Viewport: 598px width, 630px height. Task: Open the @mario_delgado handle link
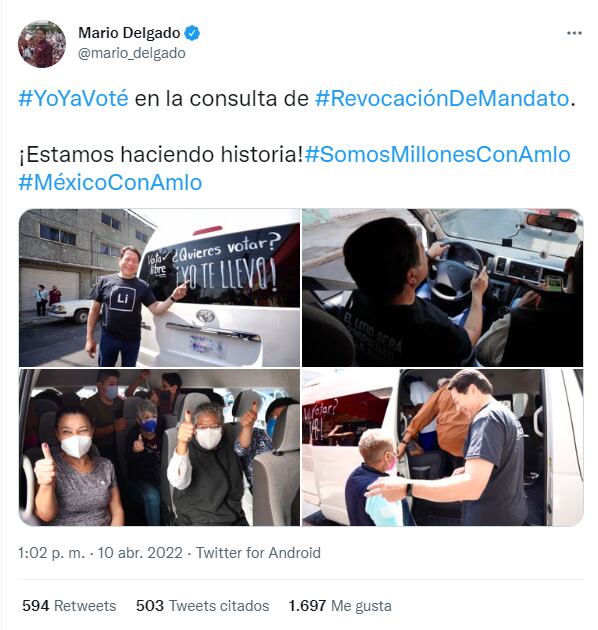pyautogui.click(x=132, y=53)
